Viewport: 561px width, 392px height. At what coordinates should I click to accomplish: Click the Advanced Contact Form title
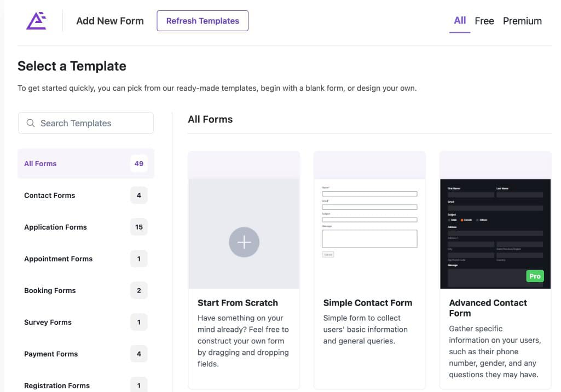[x=488, y=308]
